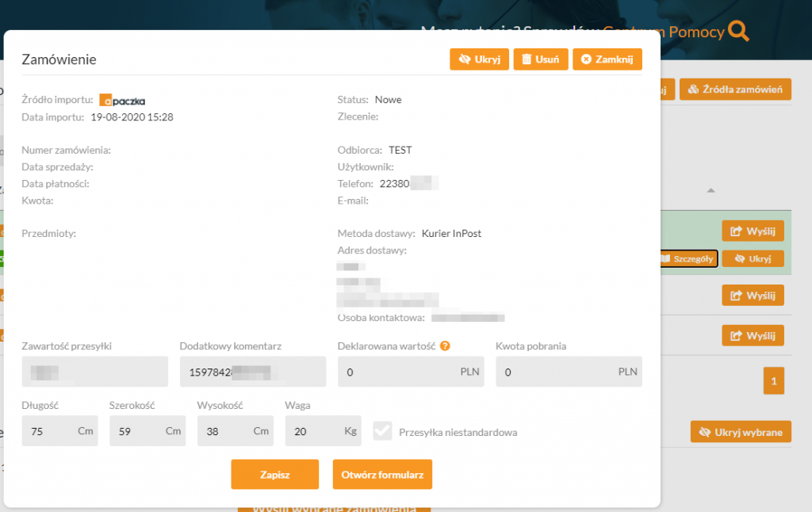Viewport: 812px width, 512px height.
Task: Save the order with the Zapisz button
Action: click(x=274, y=475)
